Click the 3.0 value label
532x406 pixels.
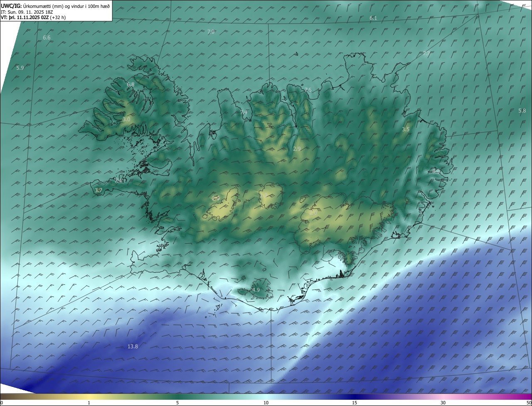126,120
